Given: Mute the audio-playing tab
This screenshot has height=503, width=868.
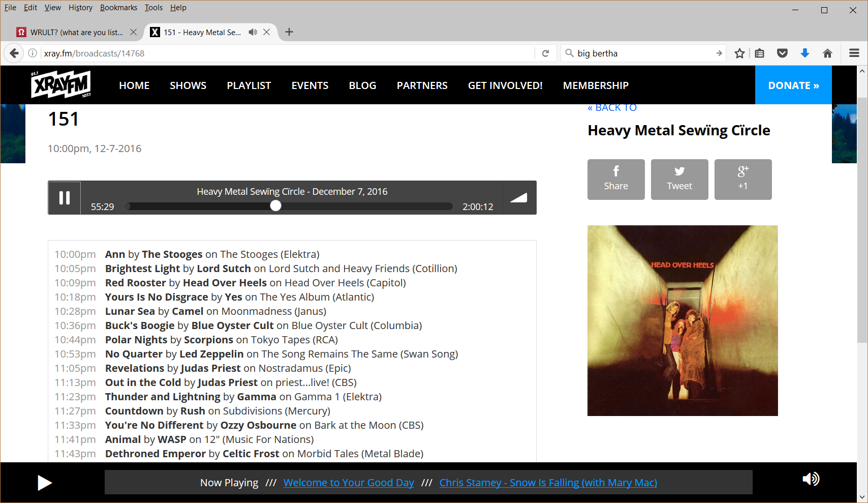Looking at the screenshot, I should tap(253, 32).
